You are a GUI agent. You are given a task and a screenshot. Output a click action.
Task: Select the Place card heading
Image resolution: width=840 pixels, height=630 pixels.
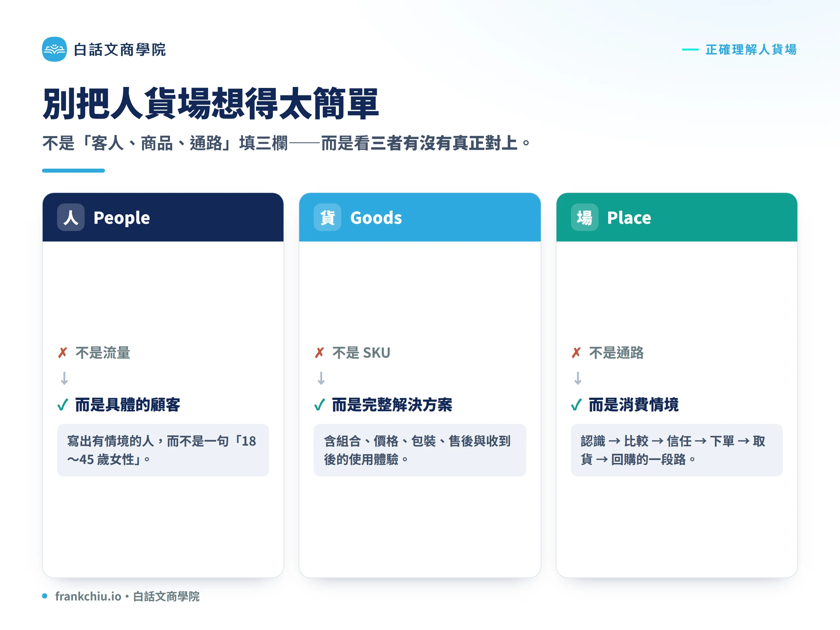coord(629,218)
